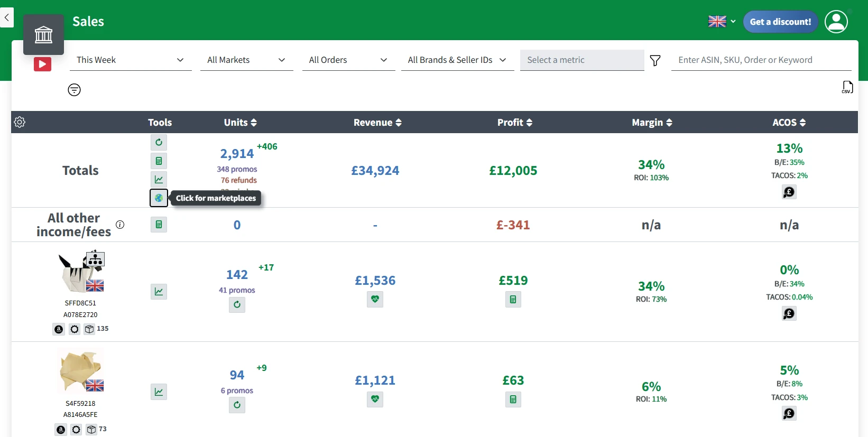This screenshot has width=868, height=437.
Task: Click refresh icon under 142 units
Action: (x=237, y=304)
